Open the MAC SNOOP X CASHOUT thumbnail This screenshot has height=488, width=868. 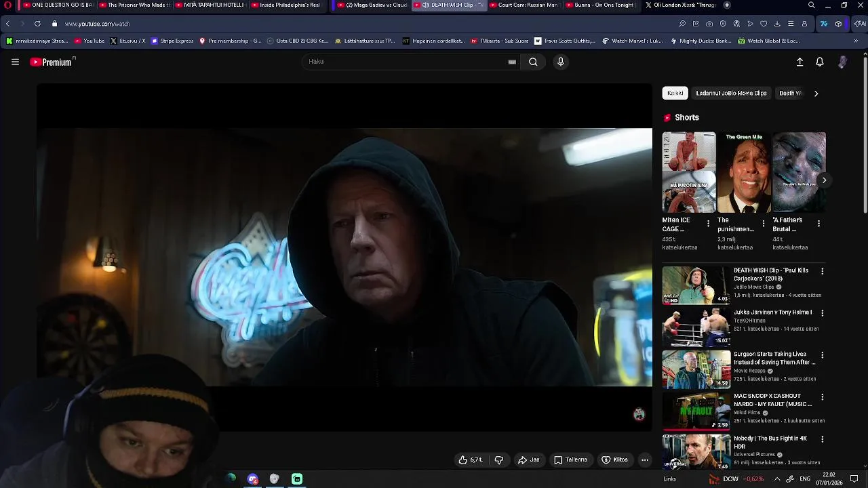[696, 411]
